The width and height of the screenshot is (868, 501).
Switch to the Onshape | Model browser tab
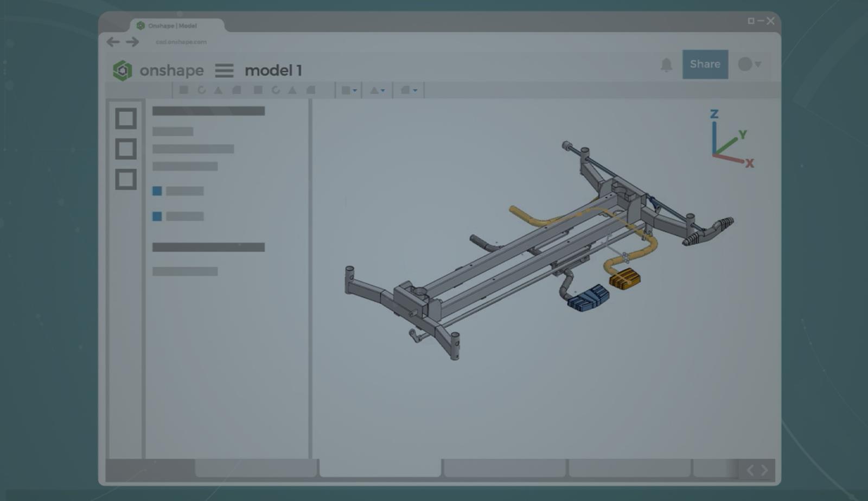(173, 26)
